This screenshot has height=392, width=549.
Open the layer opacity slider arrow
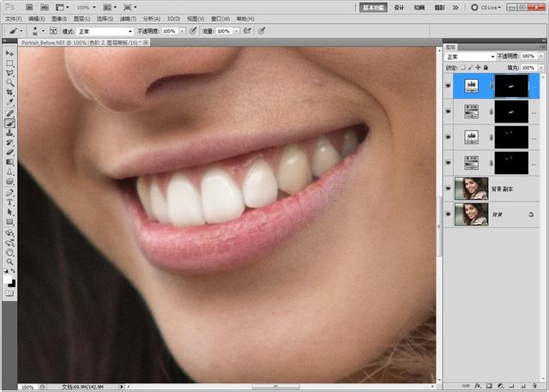pyautogui.click(x=541, y=57)
